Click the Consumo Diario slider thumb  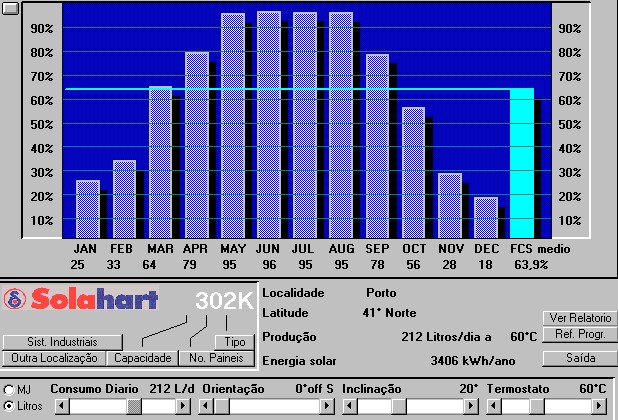134,406
